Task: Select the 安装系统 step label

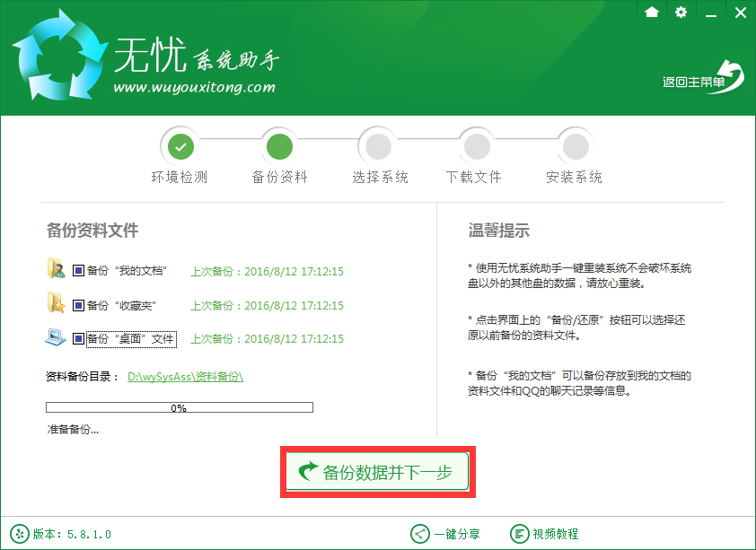Action: (x=575, y=177)
